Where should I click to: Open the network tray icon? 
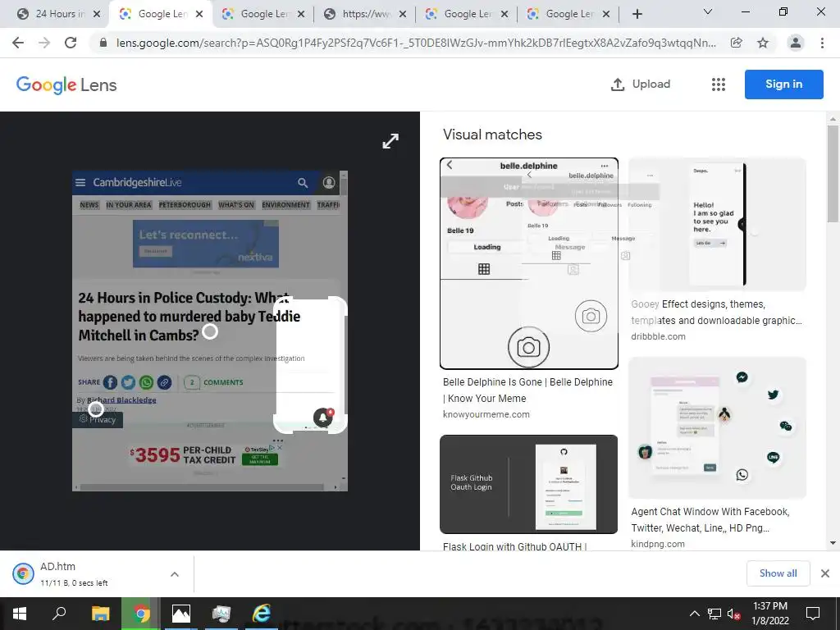point(714,614)
